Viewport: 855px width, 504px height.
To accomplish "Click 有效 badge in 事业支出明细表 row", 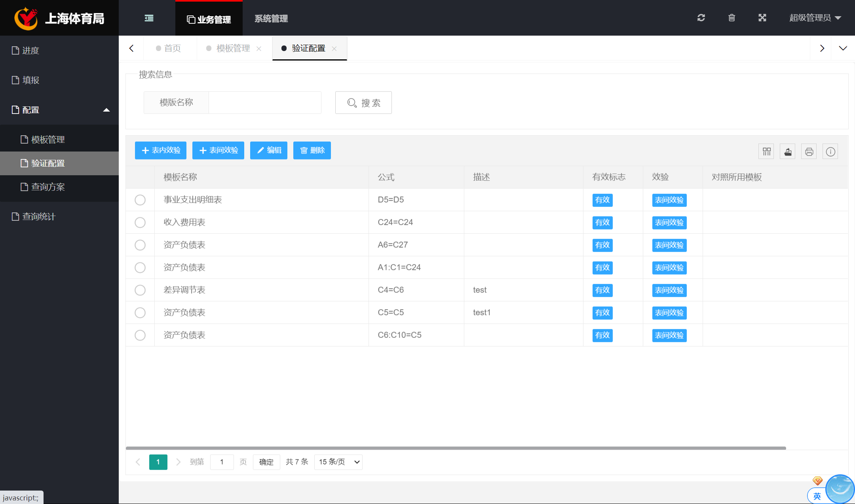I will point(602,200).
